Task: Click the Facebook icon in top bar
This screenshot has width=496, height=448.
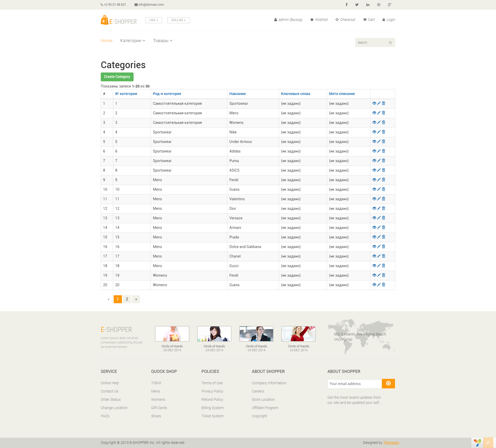Action: (346, 5)
